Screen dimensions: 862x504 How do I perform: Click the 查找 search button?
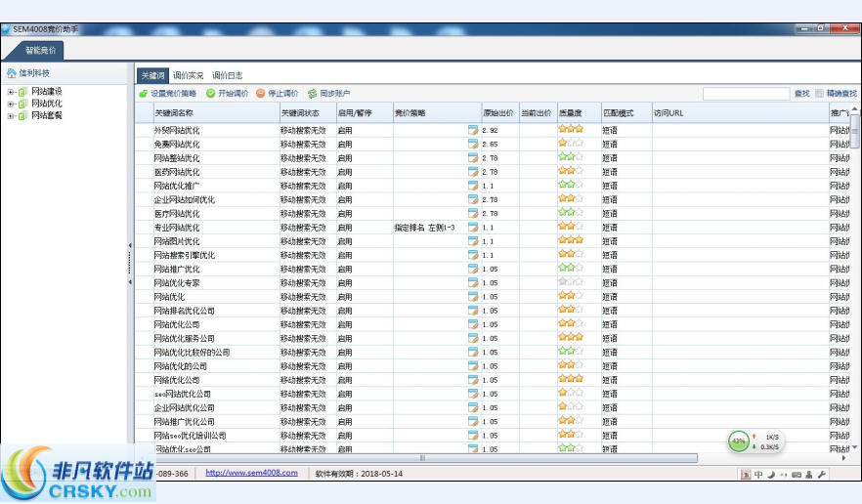point(802,94)
